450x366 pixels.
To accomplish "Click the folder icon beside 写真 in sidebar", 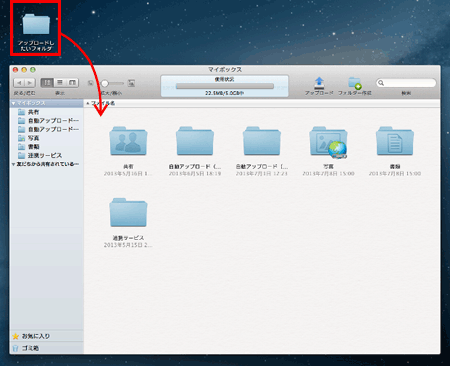I will 22,138.
